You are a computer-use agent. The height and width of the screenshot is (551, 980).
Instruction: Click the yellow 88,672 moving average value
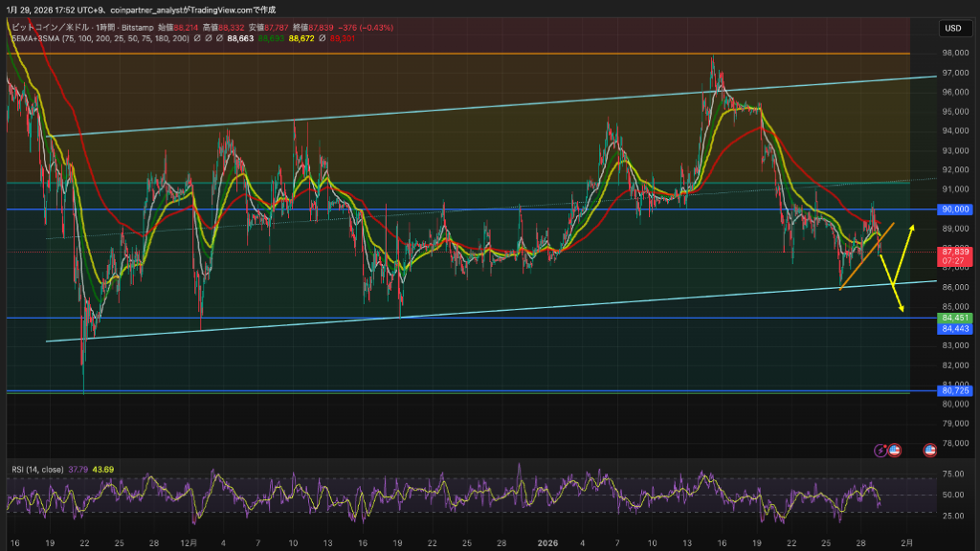(301, 37)
